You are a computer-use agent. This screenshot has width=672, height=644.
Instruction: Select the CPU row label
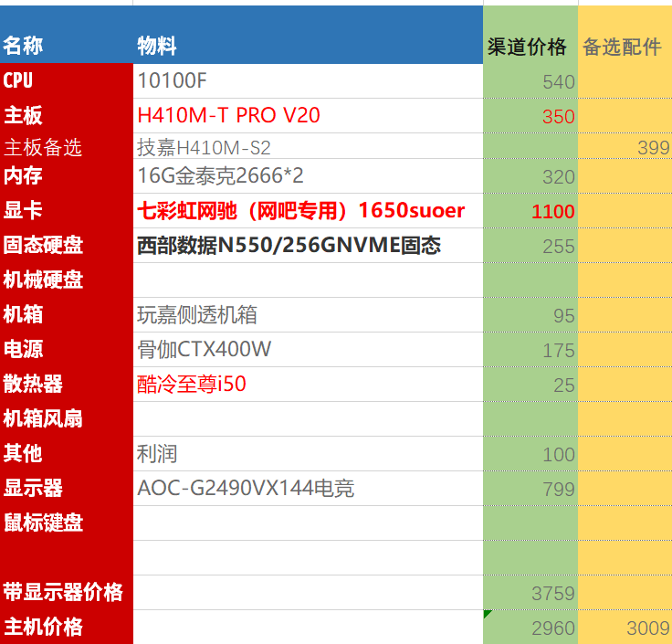coord(67,81)
